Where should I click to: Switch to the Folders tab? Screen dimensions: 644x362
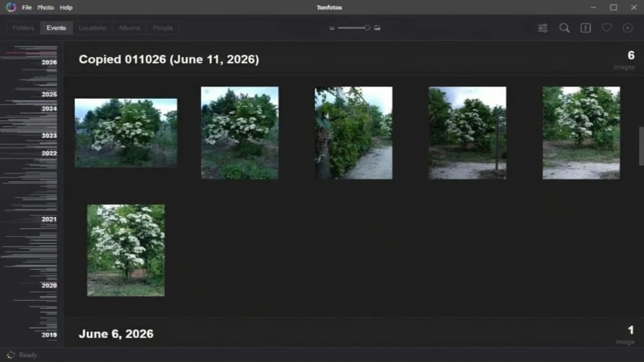pyautogui.click(x=23, y=28)
